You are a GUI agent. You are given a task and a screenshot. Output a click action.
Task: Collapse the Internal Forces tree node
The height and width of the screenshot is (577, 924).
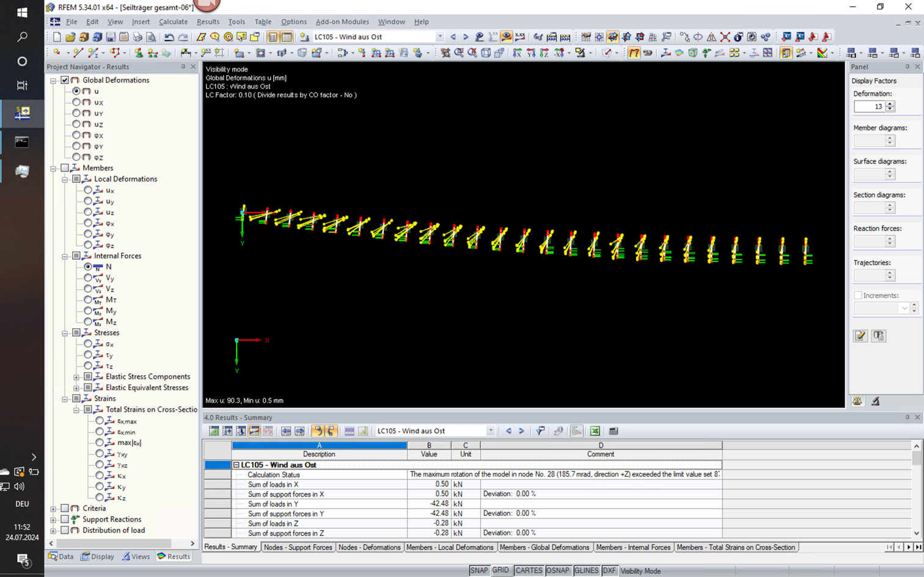[65, 256]
